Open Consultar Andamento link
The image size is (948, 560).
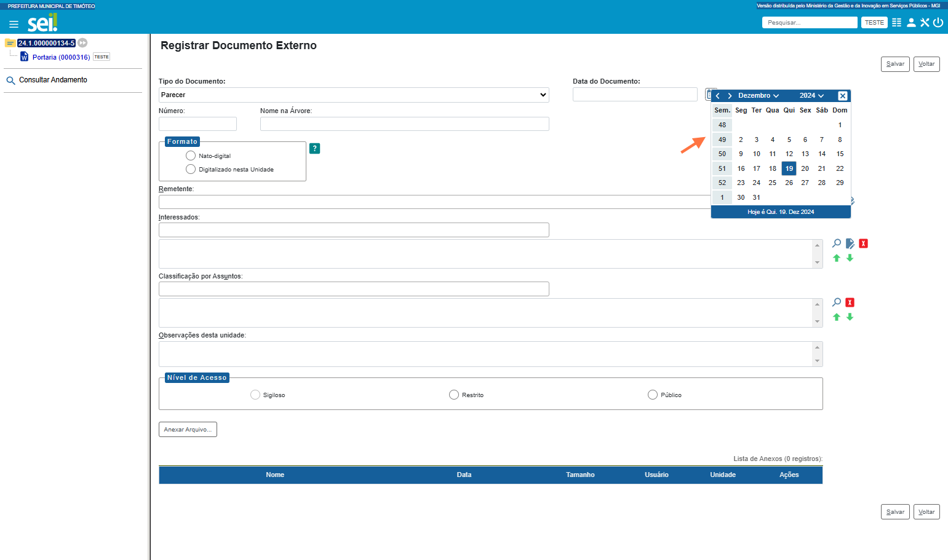click(53, 80)
